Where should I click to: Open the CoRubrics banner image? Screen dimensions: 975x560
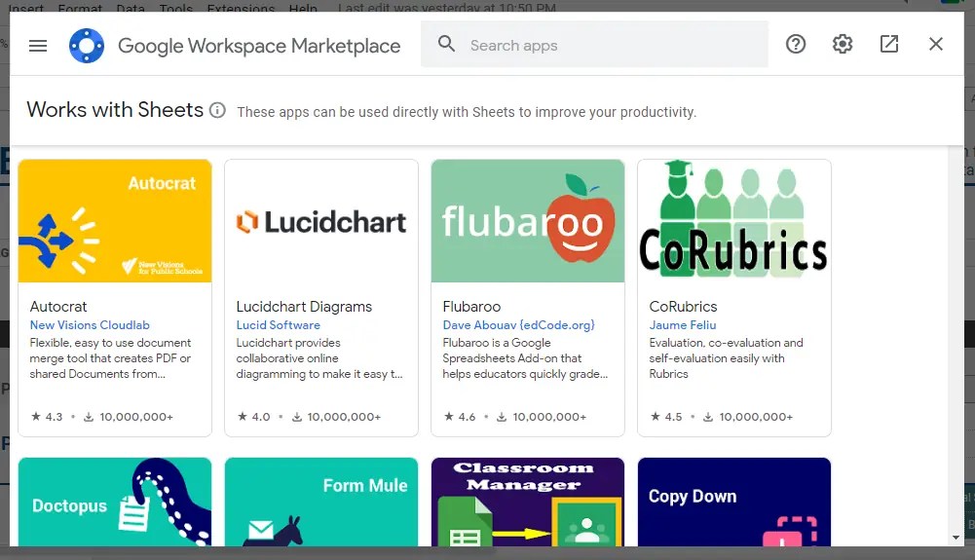click(734, 221)
